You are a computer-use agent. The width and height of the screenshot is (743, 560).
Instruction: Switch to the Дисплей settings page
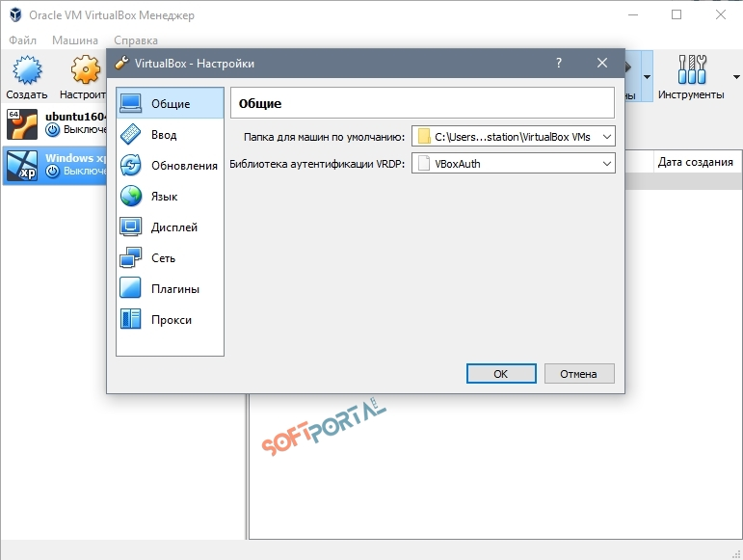(171, 227)
